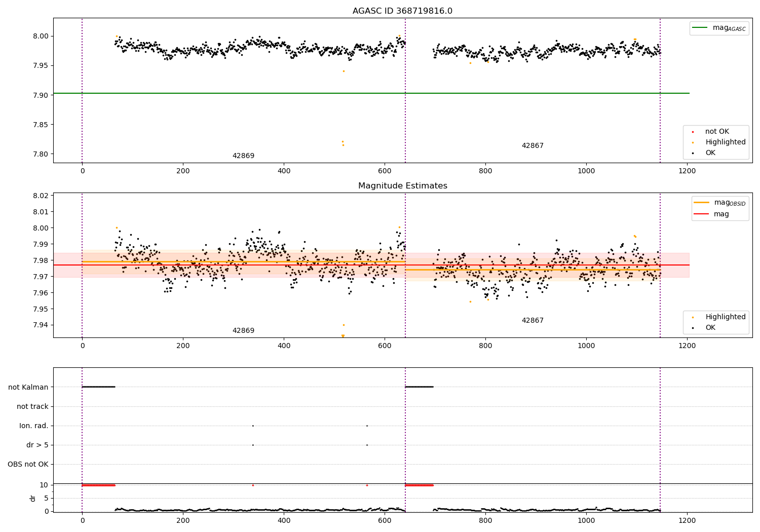Click the 'dr' axis label
Image resolution: width=760 pixels, height=532 pixels.
point(33,498)
